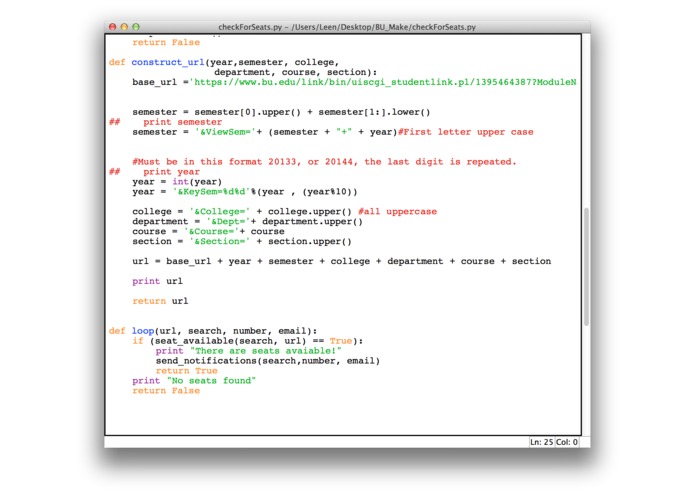Click the comment '#all uppercase'

point(398,212)
